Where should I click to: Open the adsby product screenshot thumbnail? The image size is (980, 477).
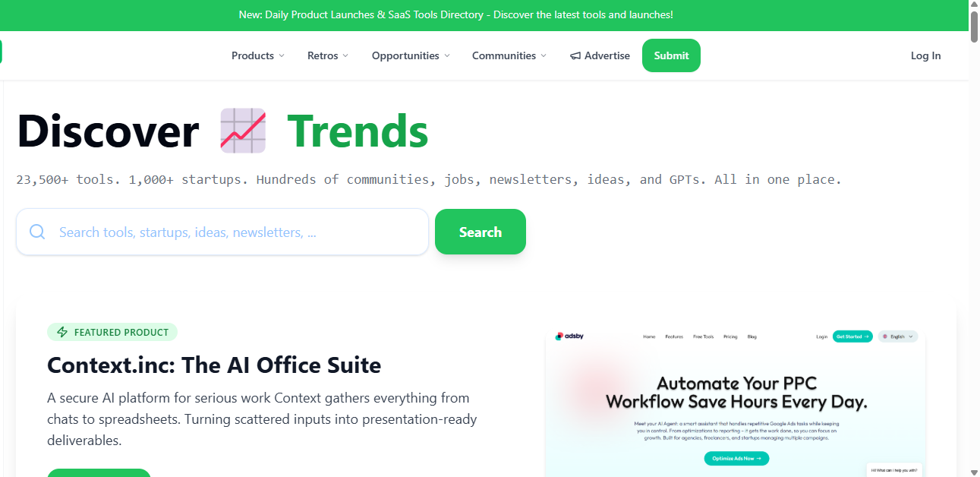point(736,403)
